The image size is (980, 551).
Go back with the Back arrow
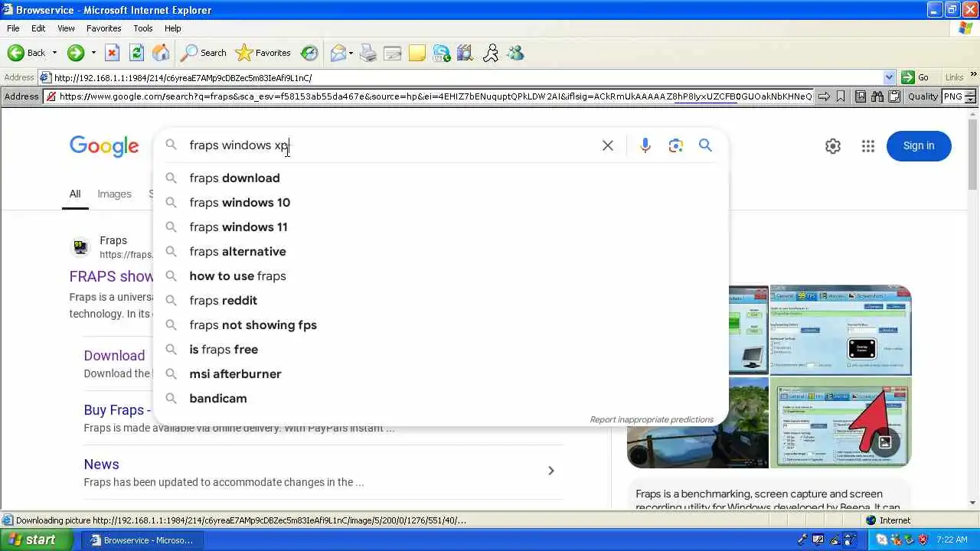(x=26, y=53)
